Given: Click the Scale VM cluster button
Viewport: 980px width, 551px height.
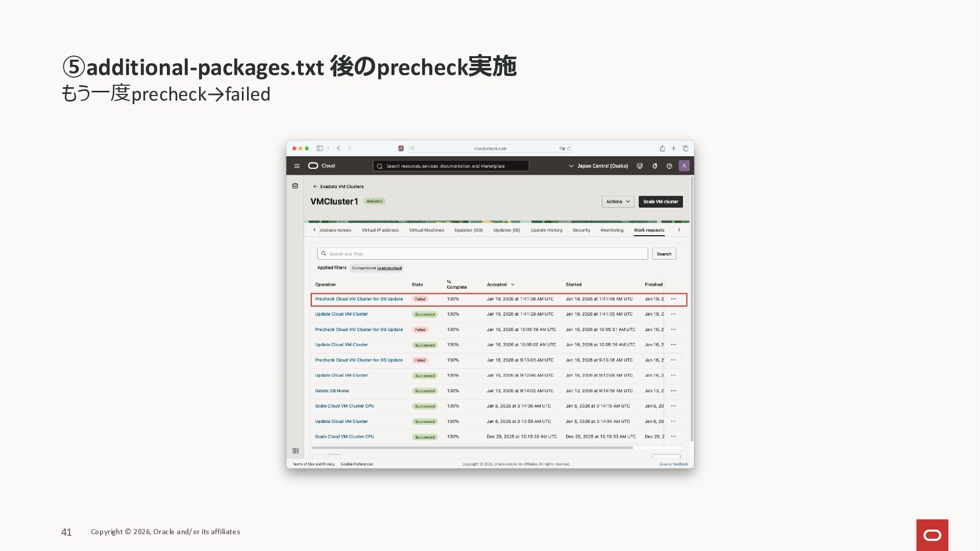Looking at the screenshot, I should pyautogui.click(x=660, y=202).
